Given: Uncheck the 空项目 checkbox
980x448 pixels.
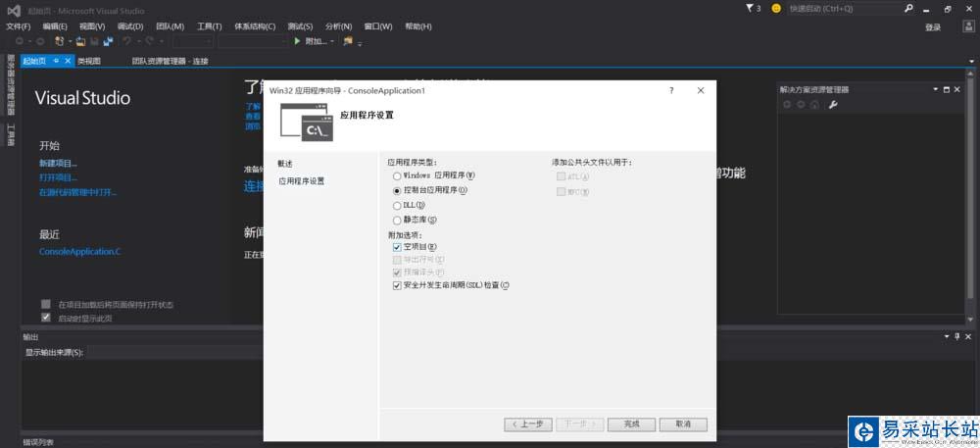Looking at the screenshot, I should tap(396, 247).
